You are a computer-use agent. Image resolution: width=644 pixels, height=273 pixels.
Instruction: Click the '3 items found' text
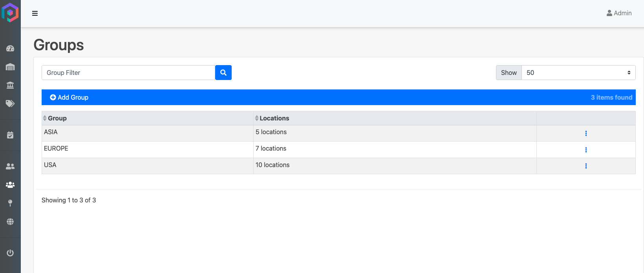tap(611, 97)
